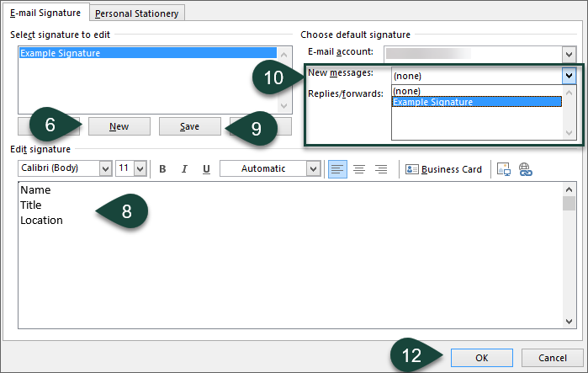Toggle Bold formatting in signature editor
The height and width of the screenshot is (373, 588).
tap(163, 169)
